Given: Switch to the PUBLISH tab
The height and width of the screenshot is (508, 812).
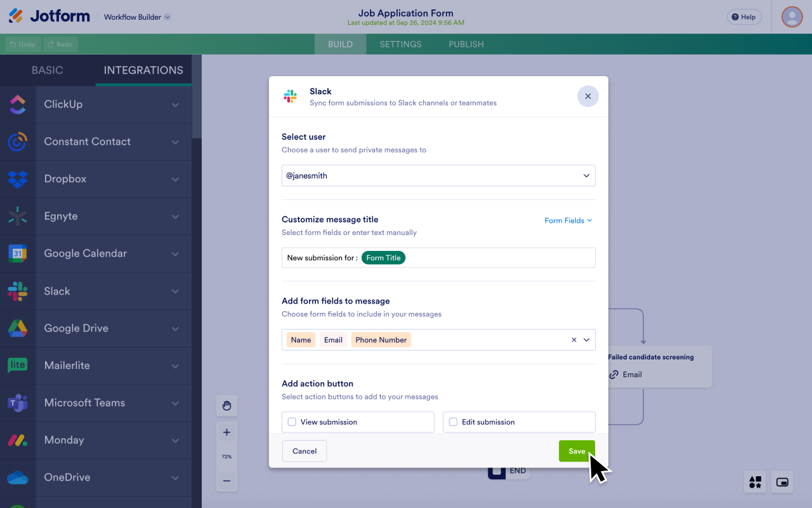Looking at the screenshot, I should tap(466, 44).
